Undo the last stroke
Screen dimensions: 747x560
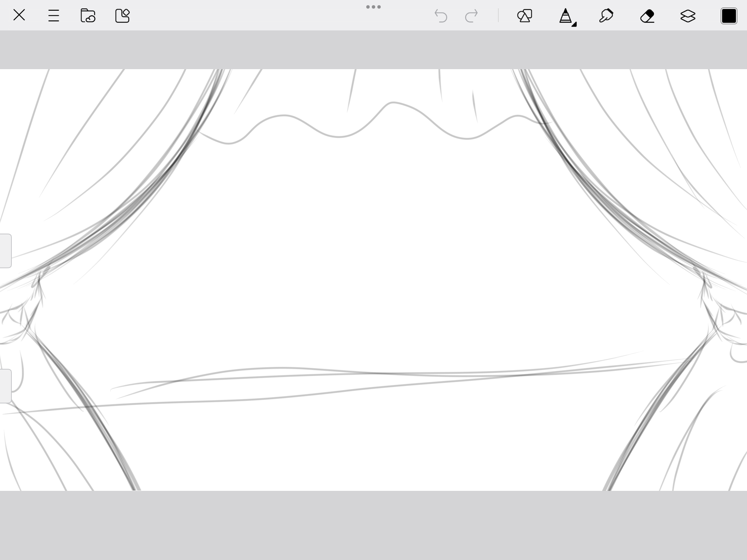coord(441,16)
